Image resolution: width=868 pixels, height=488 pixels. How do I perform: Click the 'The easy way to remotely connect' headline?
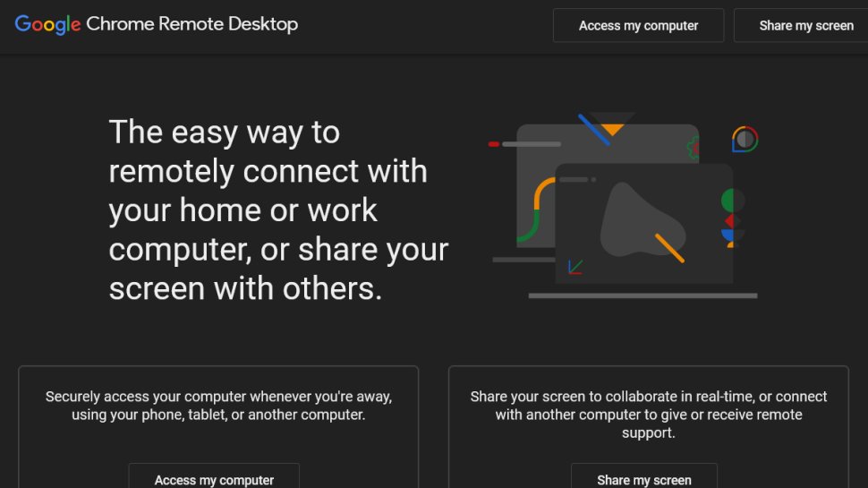point(278,210)
